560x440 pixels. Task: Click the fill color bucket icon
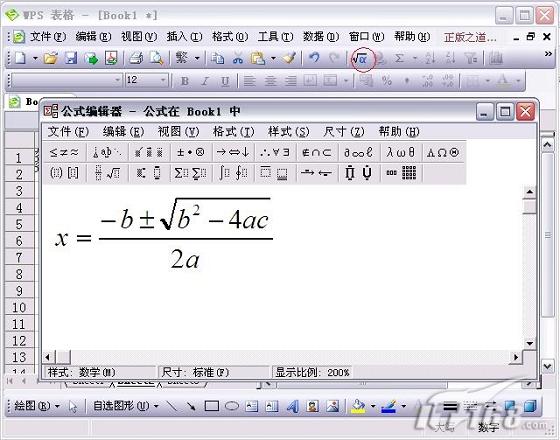click(359, 406)
